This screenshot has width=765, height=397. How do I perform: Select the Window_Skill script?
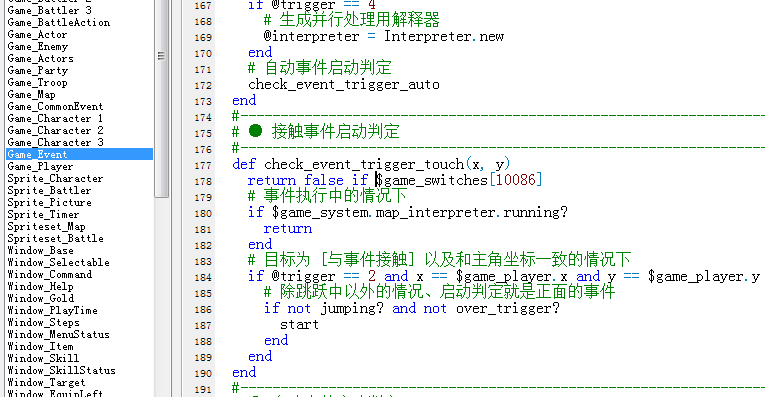(x=43, y=358)
